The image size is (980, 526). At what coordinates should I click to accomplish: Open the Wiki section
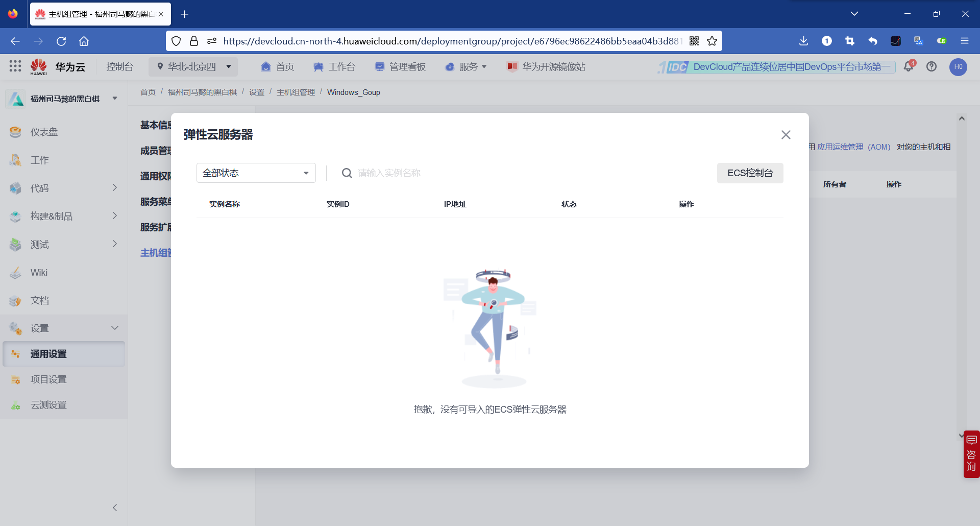[x=38, y=272]
